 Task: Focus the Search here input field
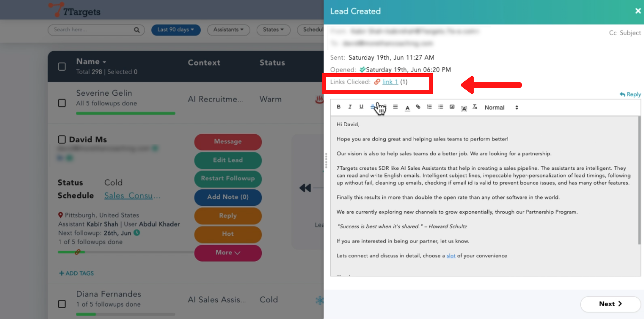tap(92, 30)
